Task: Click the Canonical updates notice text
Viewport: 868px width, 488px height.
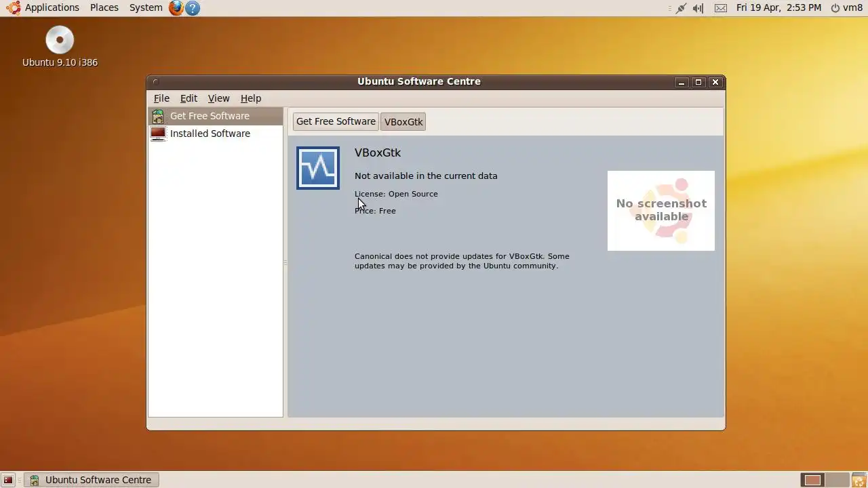Action: (462, 261)
